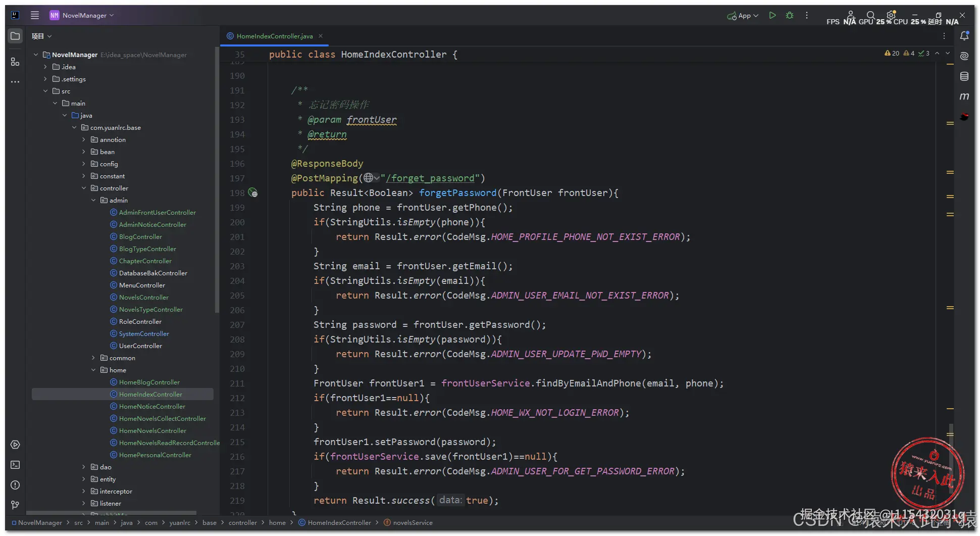Open the AI assistant spiral icon

click(x=964, y=56)
